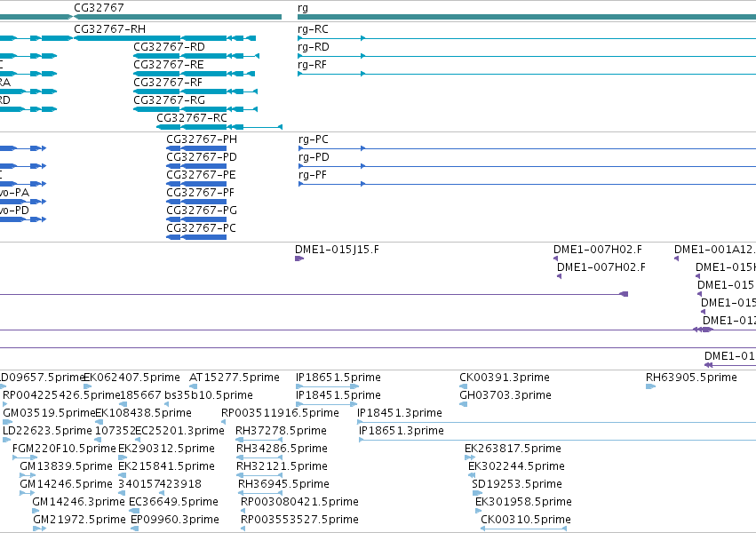Select EST label RH63905.5prime

tap(691, 378)
